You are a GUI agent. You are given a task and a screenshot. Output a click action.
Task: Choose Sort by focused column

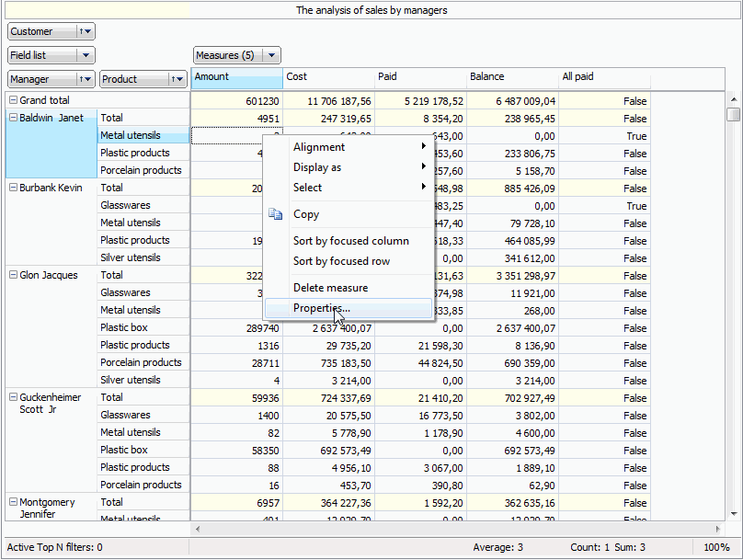349,241
